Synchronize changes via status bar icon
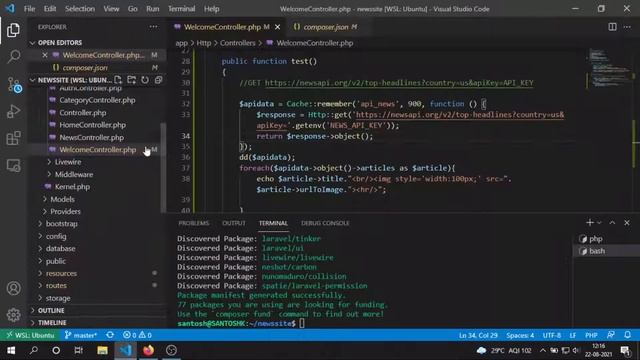The height and width of the screenshot is (360, 640). click(x=110, y=335)
